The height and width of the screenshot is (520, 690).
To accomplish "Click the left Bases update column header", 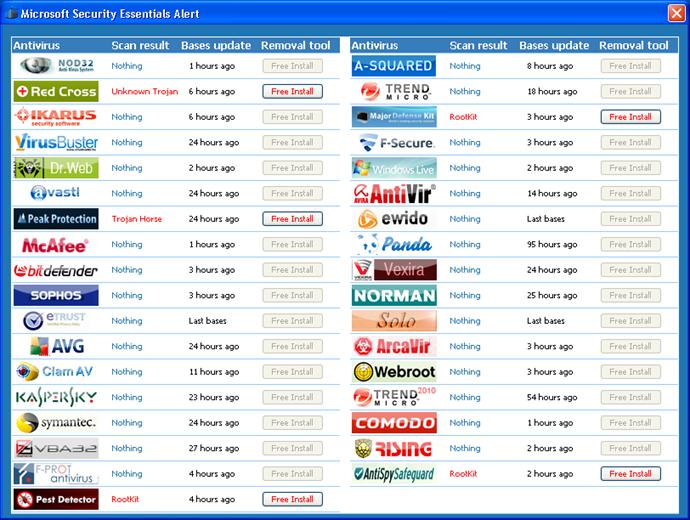I will (x=216, y=46).
